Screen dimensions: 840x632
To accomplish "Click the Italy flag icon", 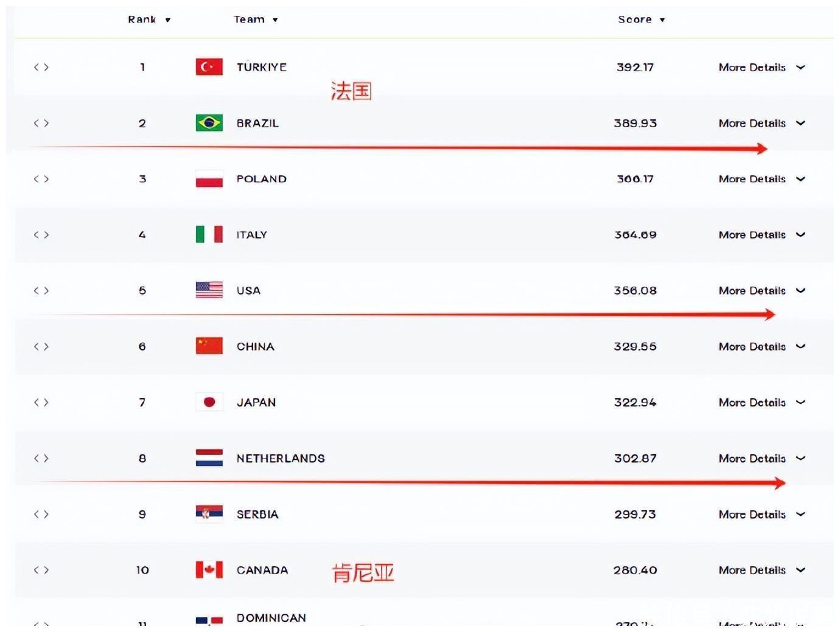I will point(209,234).
